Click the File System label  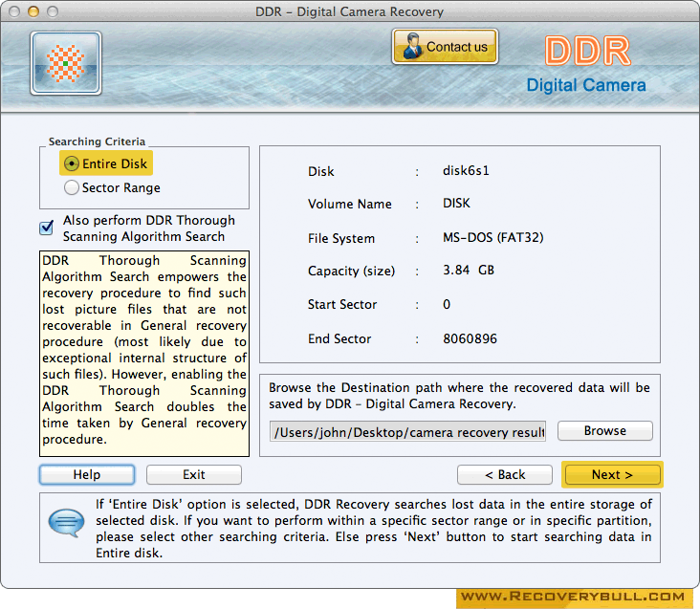[341, 238]
